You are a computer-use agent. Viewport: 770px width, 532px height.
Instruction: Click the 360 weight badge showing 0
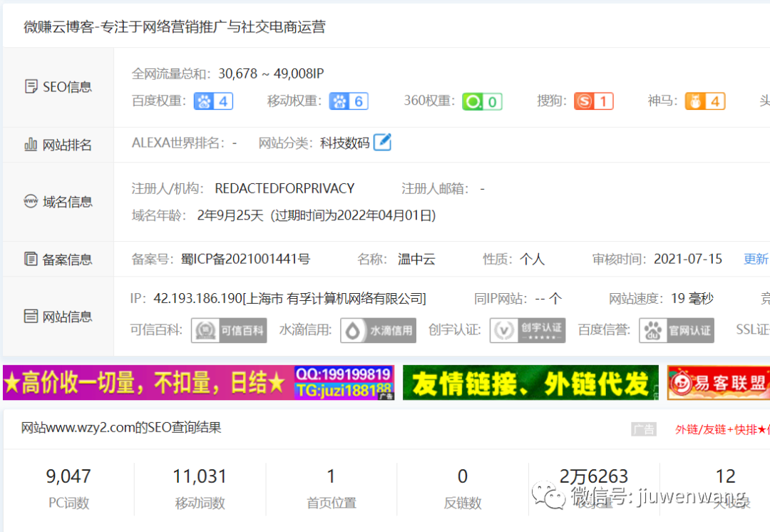482,102
